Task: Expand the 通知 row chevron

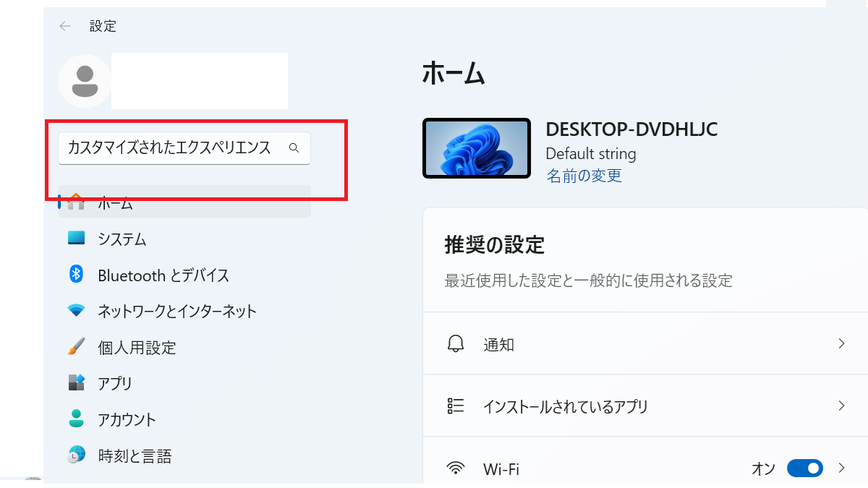Action: click(x=841, y=343)
